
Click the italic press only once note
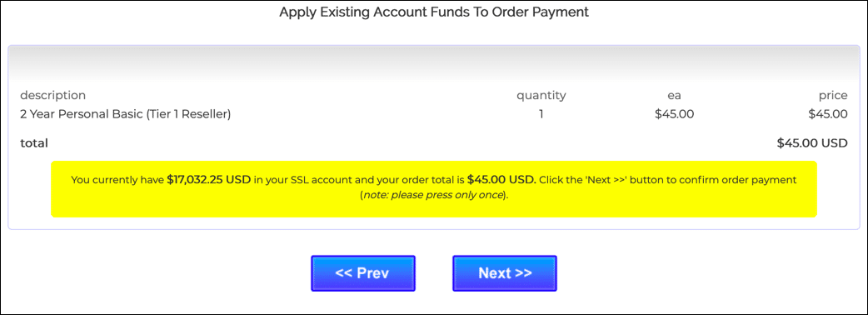click(x=433, y=196)
